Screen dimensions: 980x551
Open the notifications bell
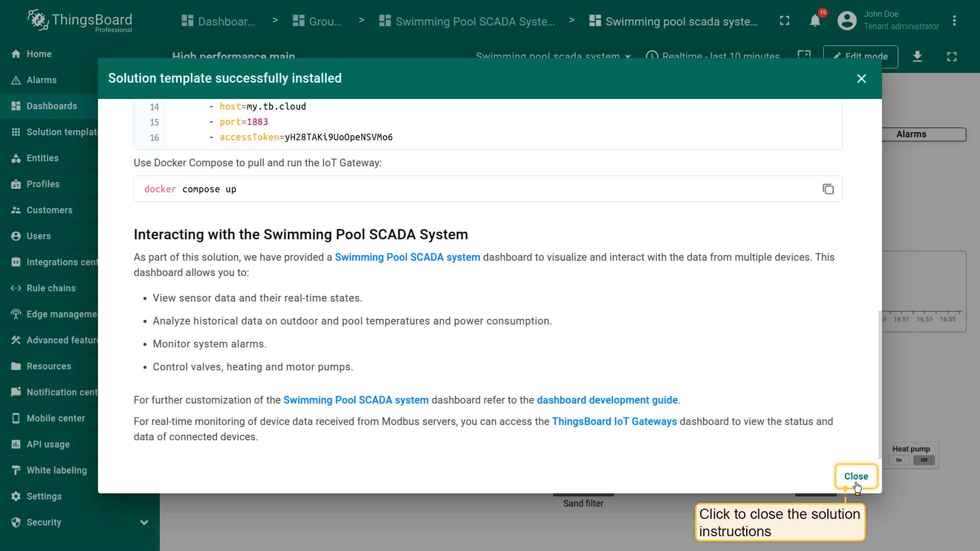coord(815,21)
